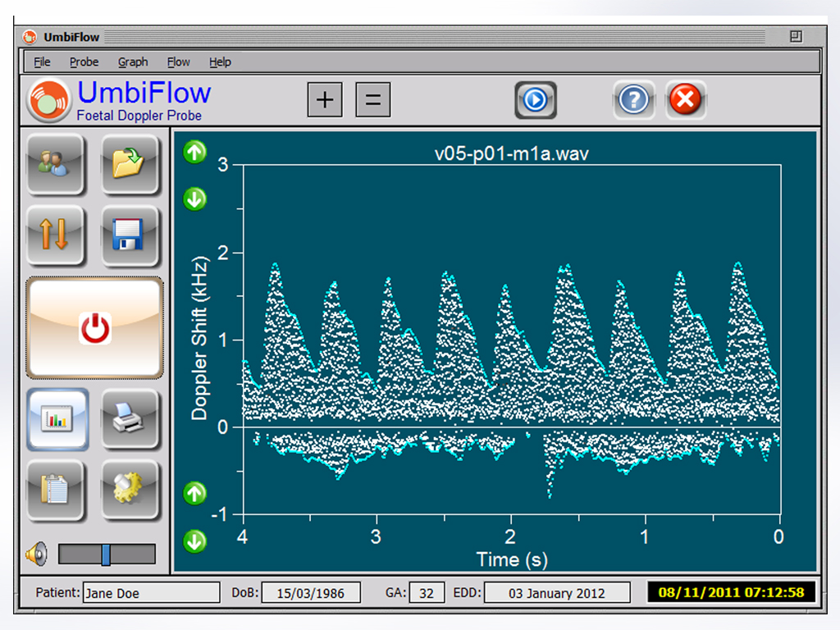Open the Graph menu
This screenshot has height=630, width=840.
[x=133, y=62]
